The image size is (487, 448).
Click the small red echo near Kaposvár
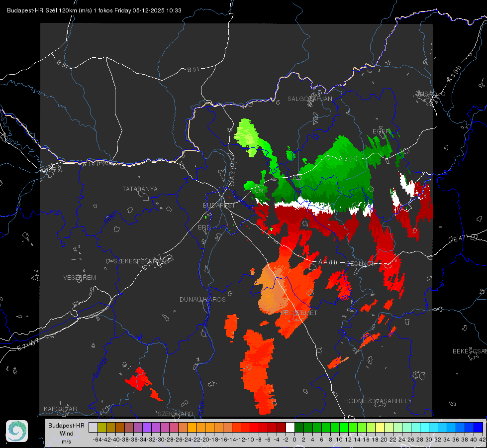tap(138, 379)
